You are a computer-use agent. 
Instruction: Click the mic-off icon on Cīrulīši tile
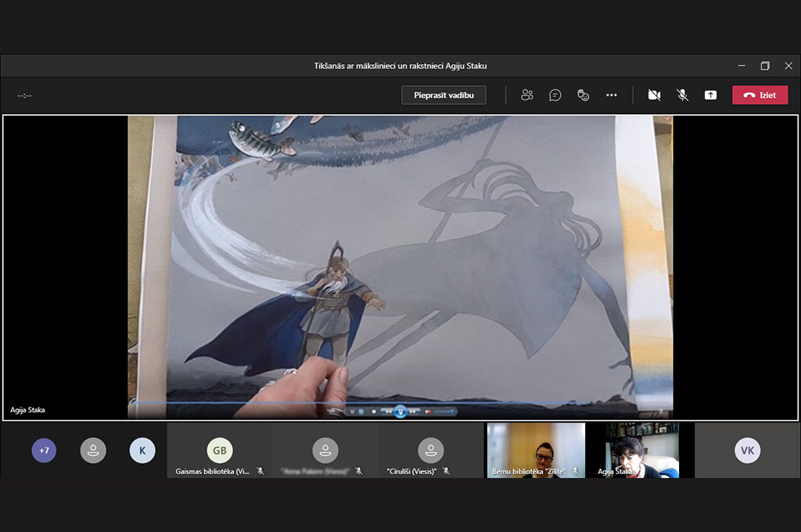(447, 471)
